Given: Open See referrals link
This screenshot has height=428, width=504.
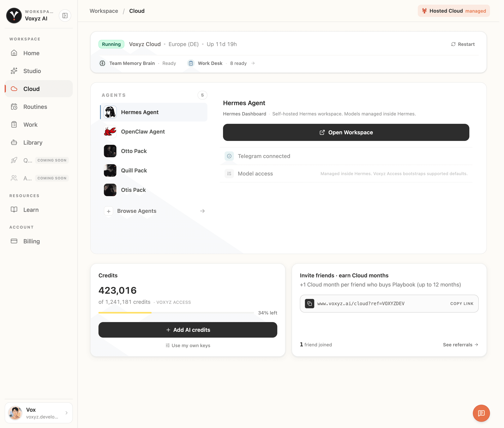Looking at the screenshot, I should coord(461,345).
